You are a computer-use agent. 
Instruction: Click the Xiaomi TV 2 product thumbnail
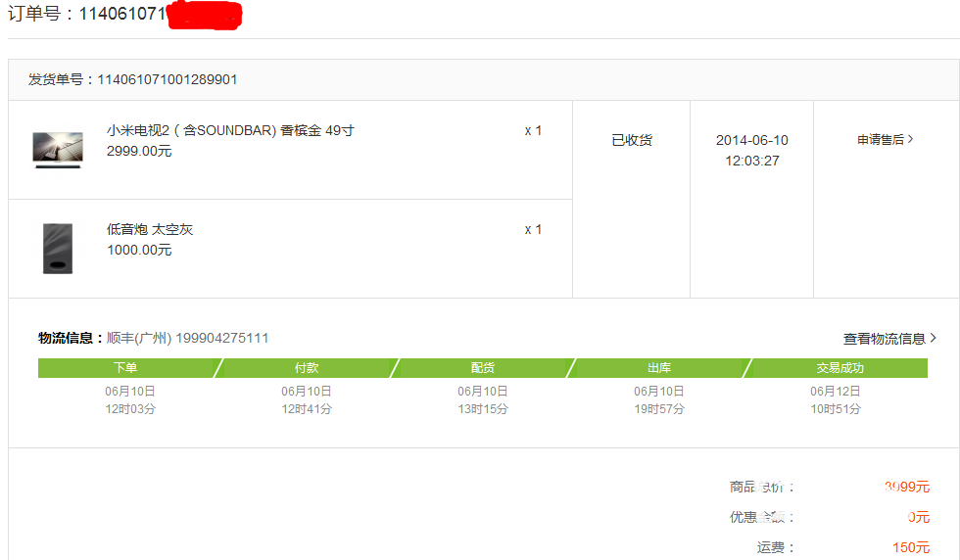pyautogui.click(x=58, y=150)
